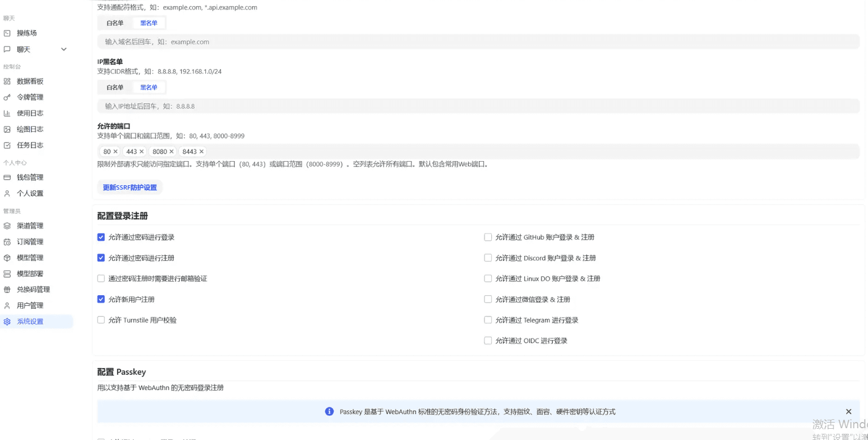Click the 个人设置 user icon
Viewport: 868px width, 440px height.
7,194
